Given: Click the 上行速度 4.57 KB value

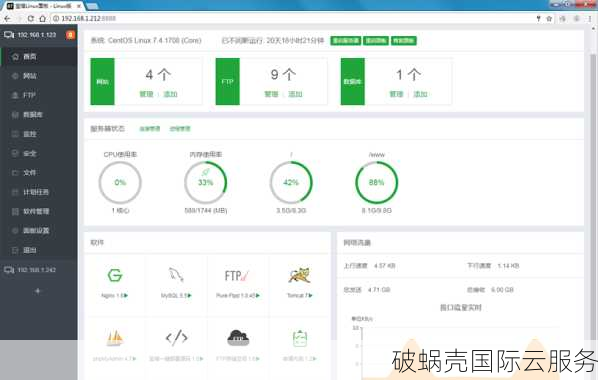Looking at the screenshot, I should click(384, 266).
